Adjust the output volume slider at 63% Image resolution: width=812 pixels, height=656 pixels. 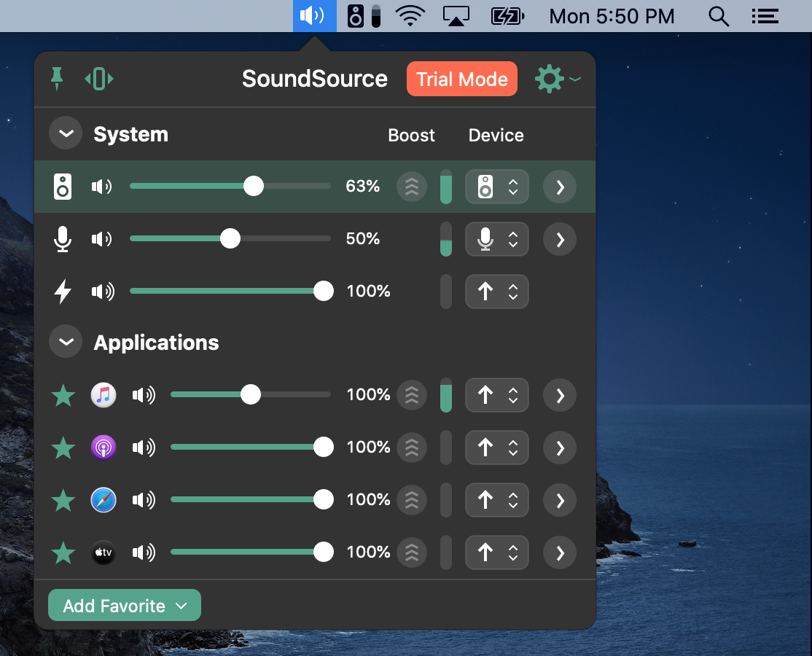pos(230,186)
